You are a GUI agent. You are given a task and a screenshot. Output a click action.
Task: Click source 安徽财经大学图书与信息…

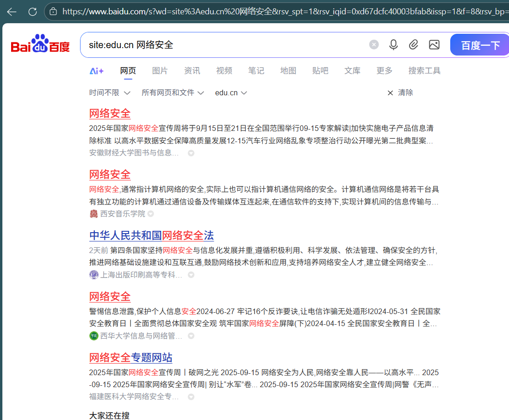point(134,153)
